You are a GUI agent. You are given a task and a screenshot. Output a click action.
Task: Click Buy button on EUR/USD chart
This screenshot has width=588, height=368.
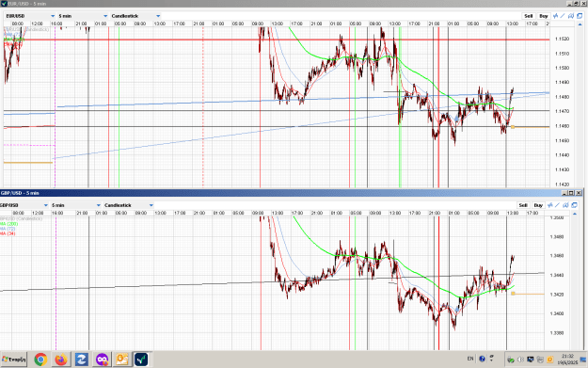tap(544, 16)
